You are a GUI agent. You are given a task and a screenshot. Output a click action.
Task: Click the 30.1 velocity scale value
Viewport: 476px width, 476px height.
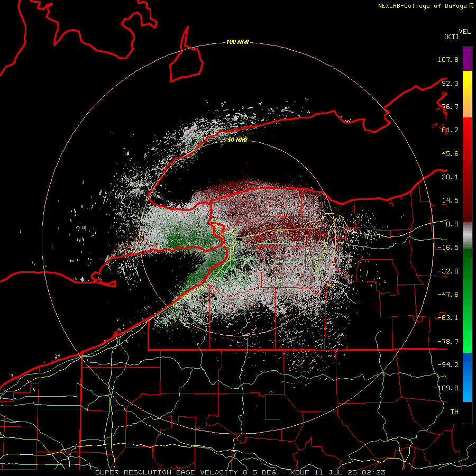[450, 177]
